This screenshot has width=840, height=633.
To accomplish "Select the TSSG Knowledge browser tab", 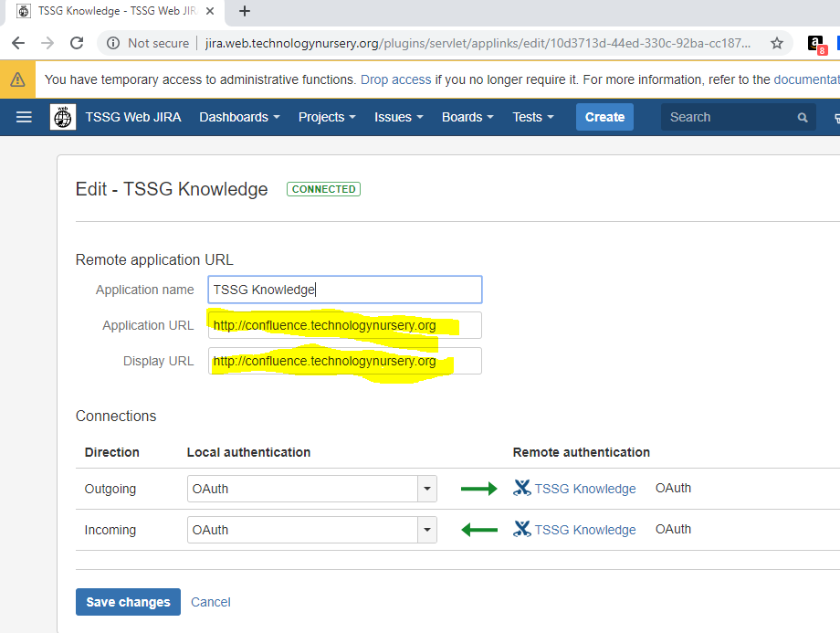I will [116, 11].
